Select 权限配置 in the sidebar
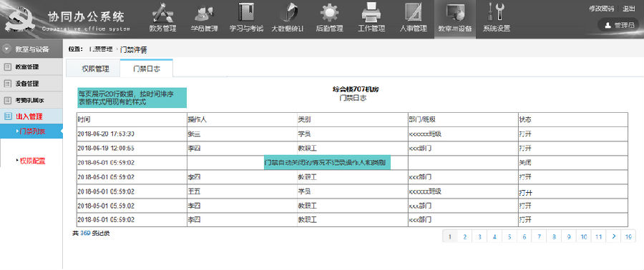Image resolution: width=644 pixels, height=270 pixels. (x=33, y=161)
